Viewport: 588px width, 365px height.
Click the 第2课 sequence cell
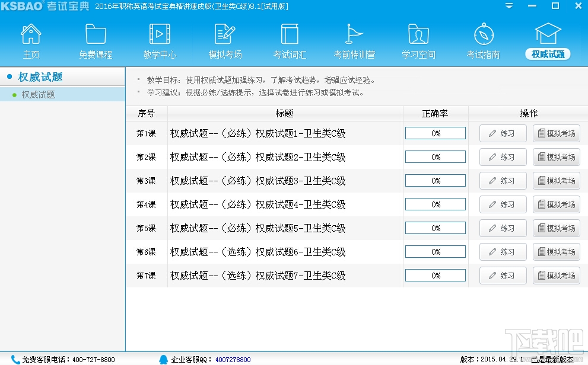[146, 157]
